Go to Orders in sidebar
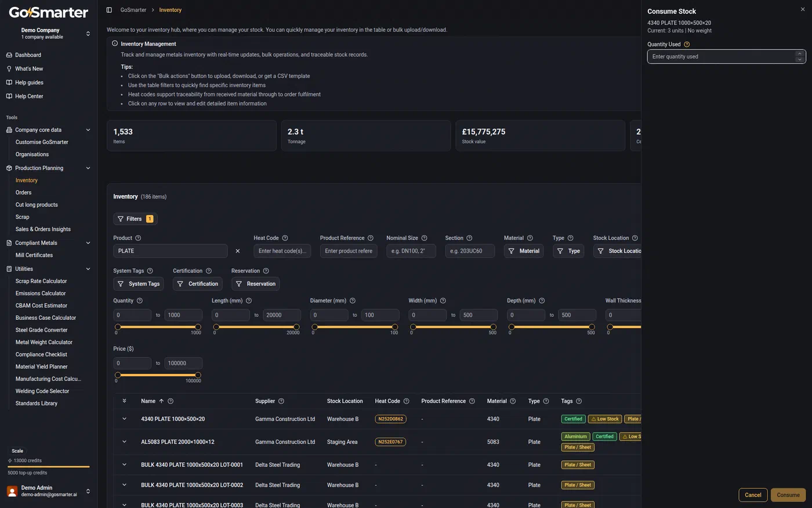 (x=24, y=193)
